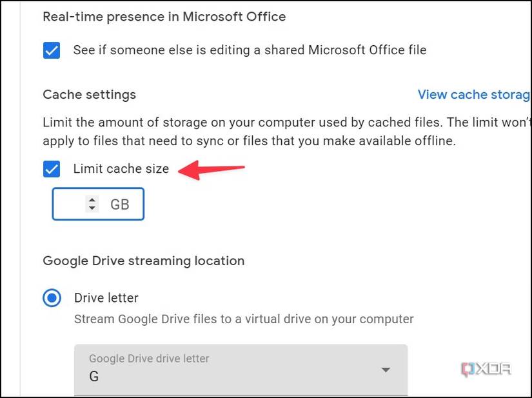The width and height of the screenshot is (532, 398).
Task: Click the selected drive letter G value
Action: (x=94, y=376)
